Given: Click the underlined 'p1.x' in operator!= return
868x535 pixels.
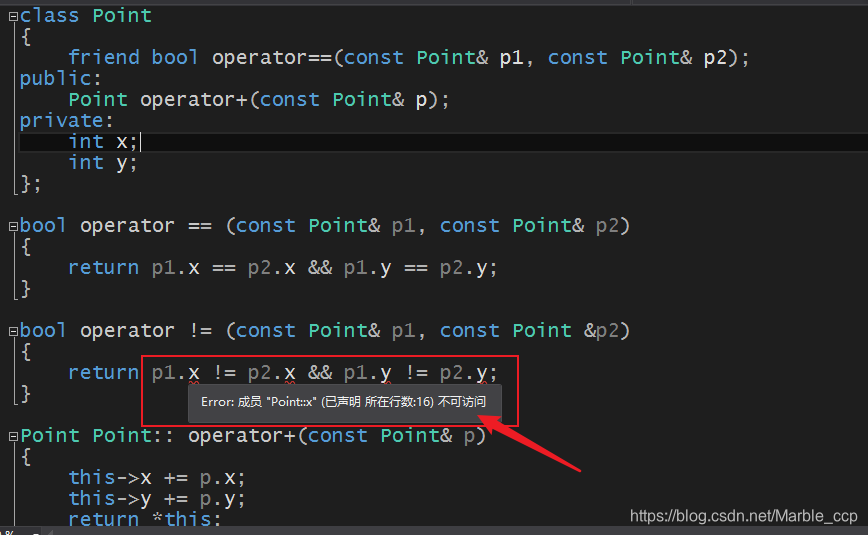Looking at the screenshot, I should click(x=175, y=373).
